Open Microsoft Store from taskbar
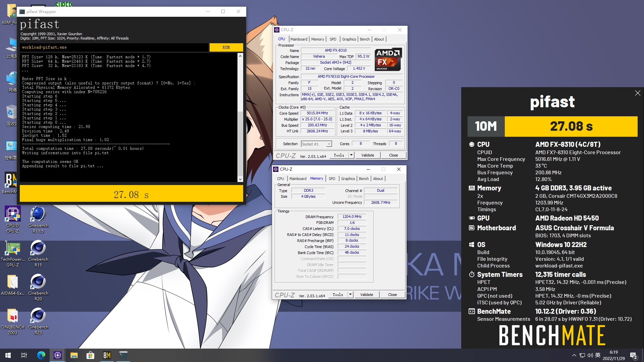Viewport: 644px width, 362px height. point(91,355)
